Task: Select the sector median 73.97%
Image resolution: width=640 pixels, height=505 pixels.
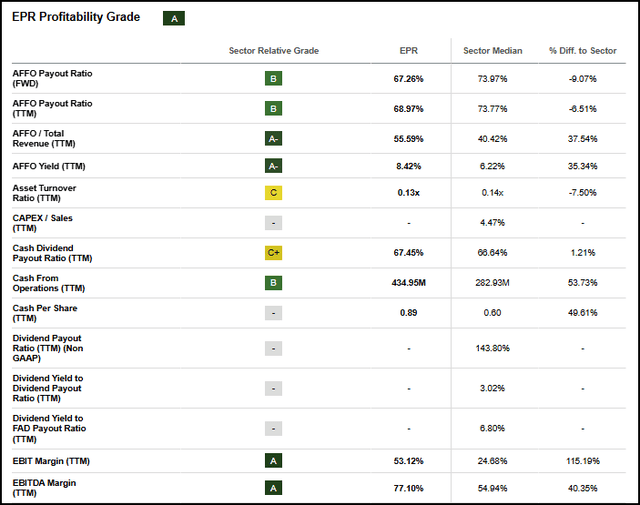Action: (493, 79)
